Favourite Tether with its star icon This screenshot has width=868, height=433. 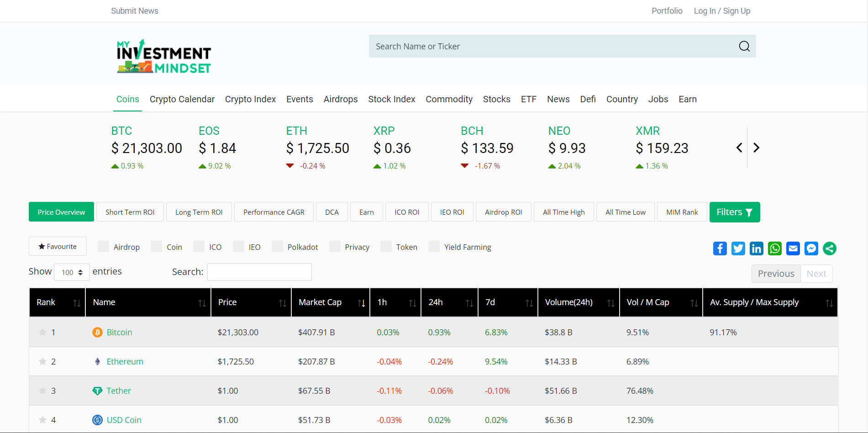[x=42, y=391]
